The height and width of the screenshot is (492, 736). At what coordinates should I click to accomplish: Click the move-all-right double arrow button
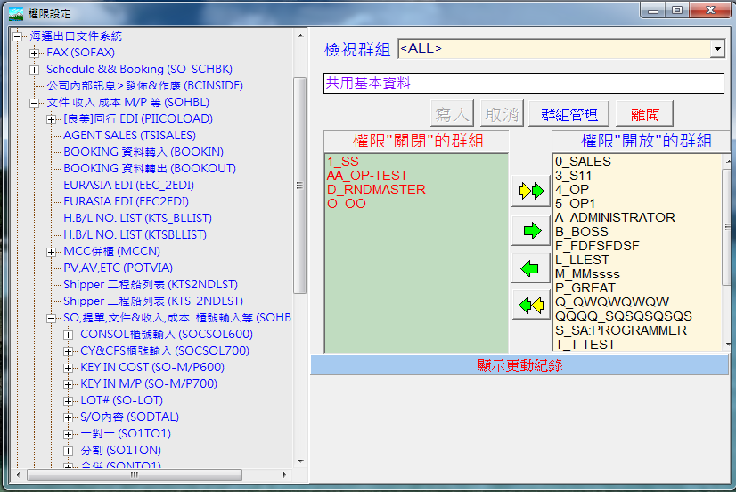[531, 191]
